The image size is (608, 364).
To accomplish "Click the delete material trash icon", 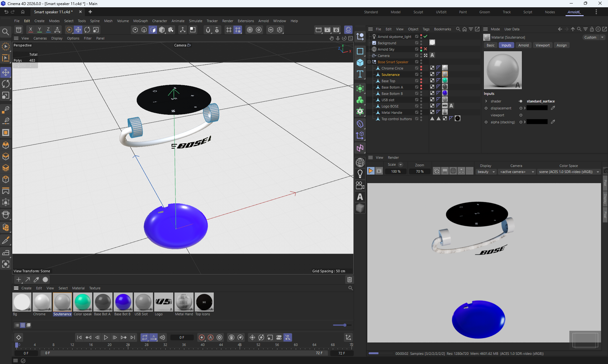I will (x=349, y=280).
